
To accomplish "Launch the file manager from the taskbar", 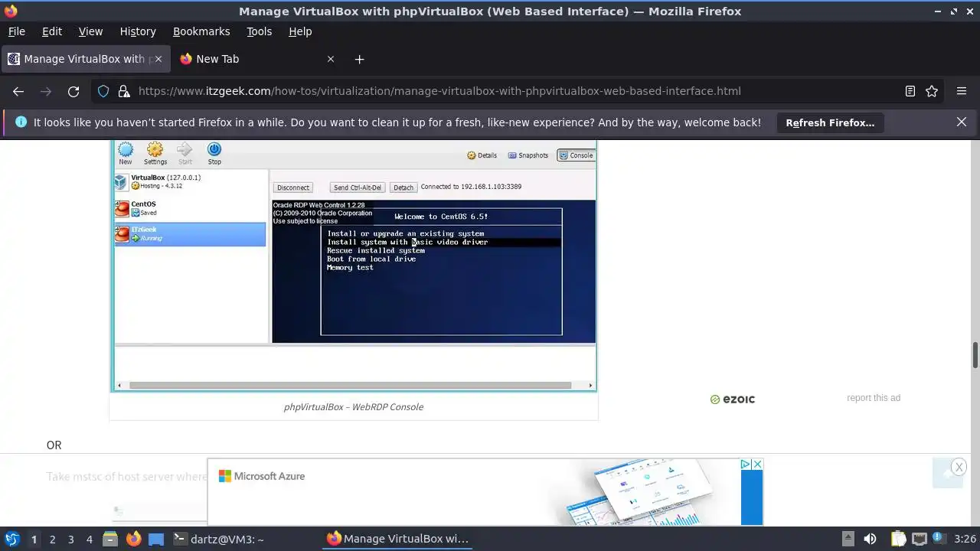I will pyautogui.click(x=110, y=539).
